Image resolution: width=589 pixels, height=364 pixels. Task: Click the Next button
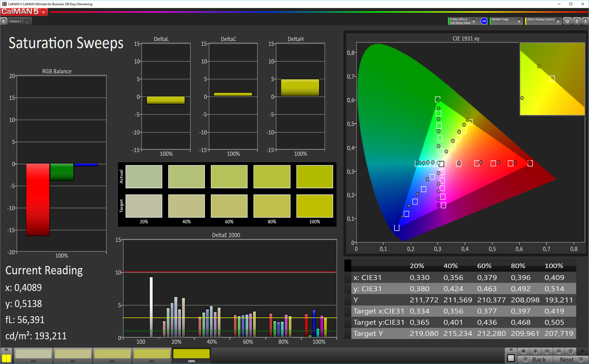(571, 360)
